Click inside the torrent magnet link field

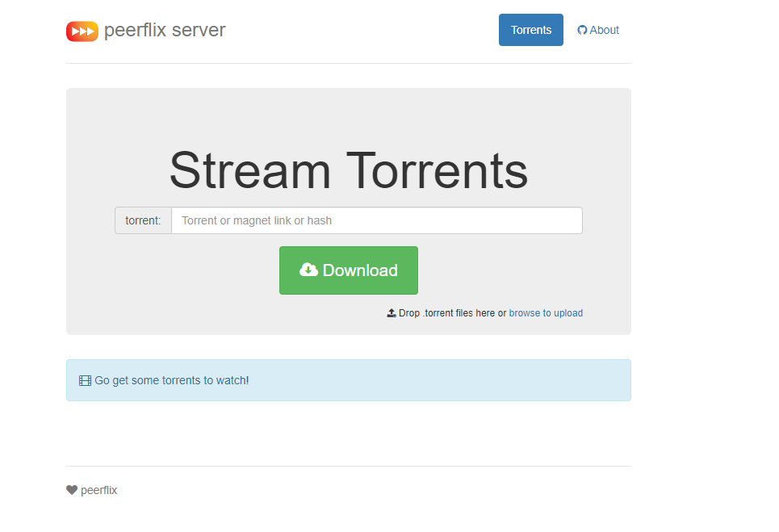(376, 220)
